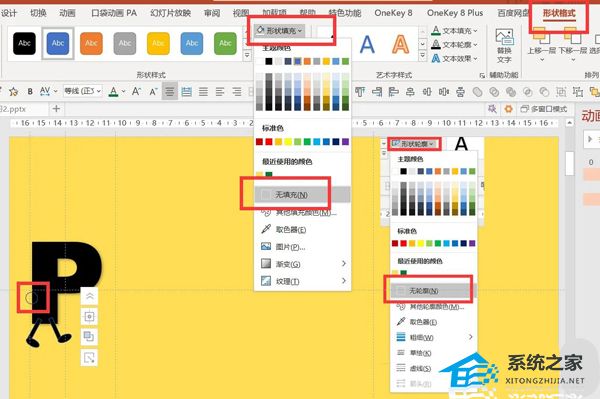Click the 多窗口模式 button
This screenshot has height=399, width=600.
click(x=543, y=109)
